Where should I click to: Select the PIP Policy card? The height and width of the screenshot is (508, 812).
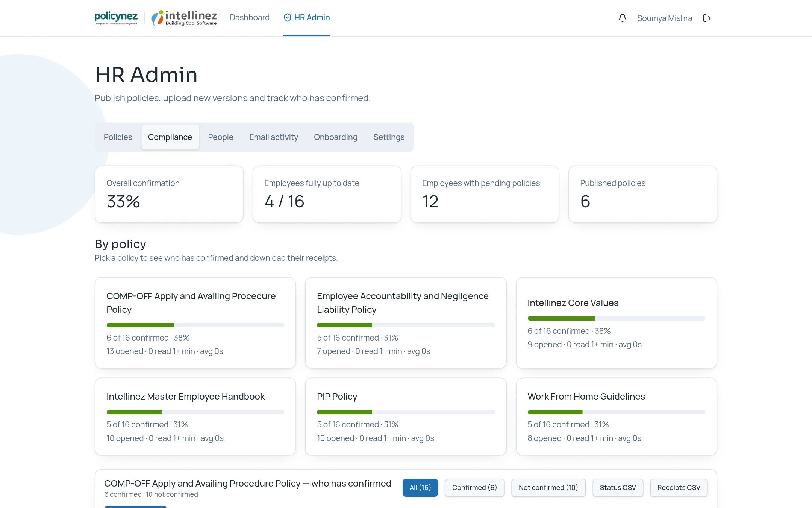coord(406,417)
